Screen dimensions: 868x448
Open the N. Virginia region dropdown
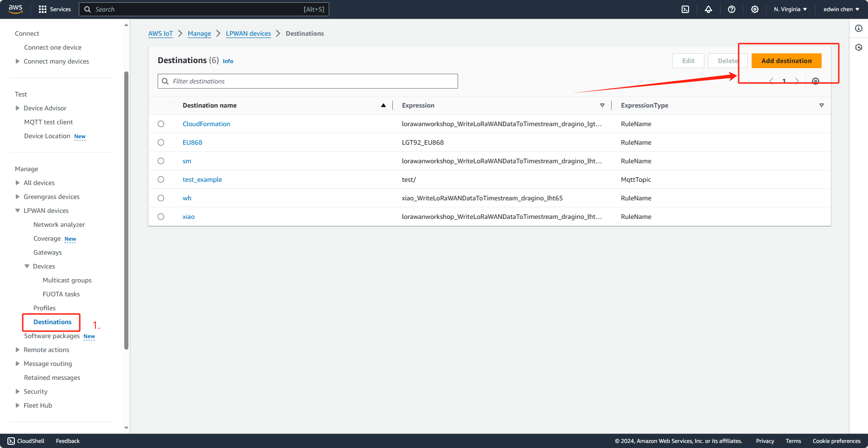pos(790,9)
